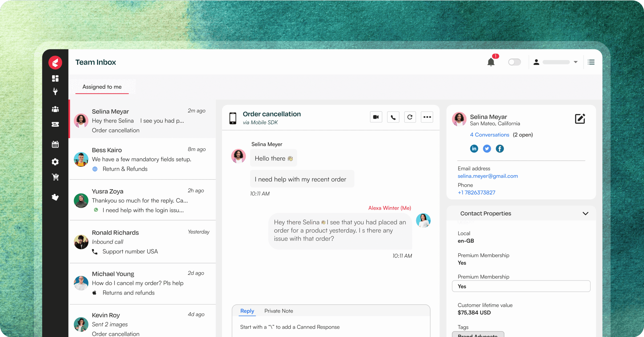Viewport: 644px width, 337px height.
Task: Open Selina's Twitter profile icon
Action: click(487, 149)
